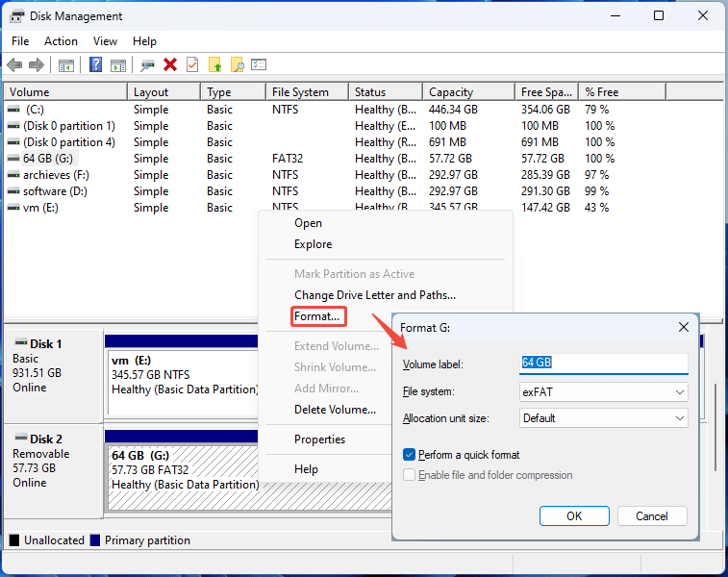Confirm format with the OK button
This screenshot has height=577, width=728.
[574, 516]
